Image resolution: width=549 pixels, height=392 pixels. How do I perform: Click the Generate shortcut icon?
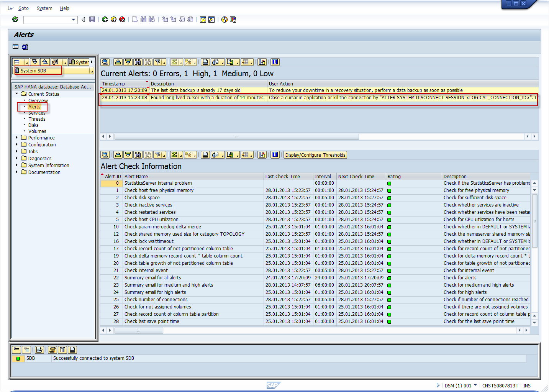point(211,20)
